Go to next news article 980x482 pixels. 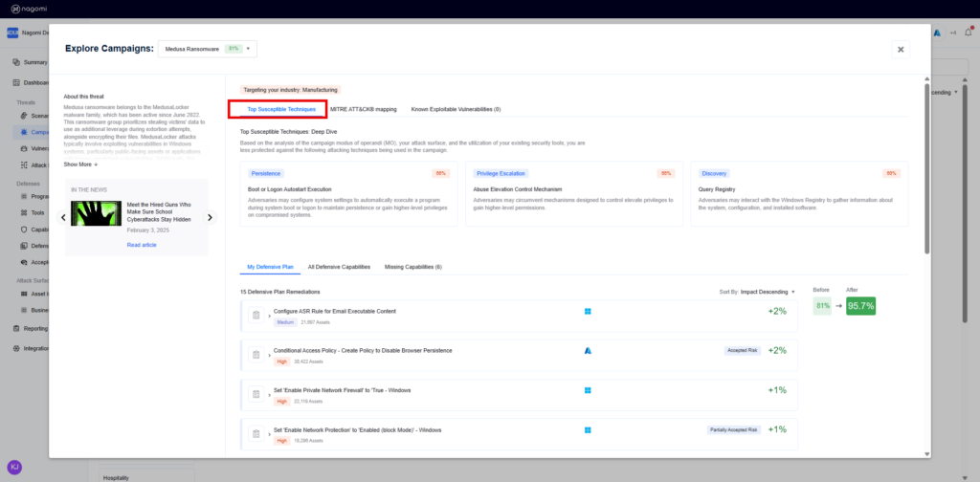click(210, 217)
